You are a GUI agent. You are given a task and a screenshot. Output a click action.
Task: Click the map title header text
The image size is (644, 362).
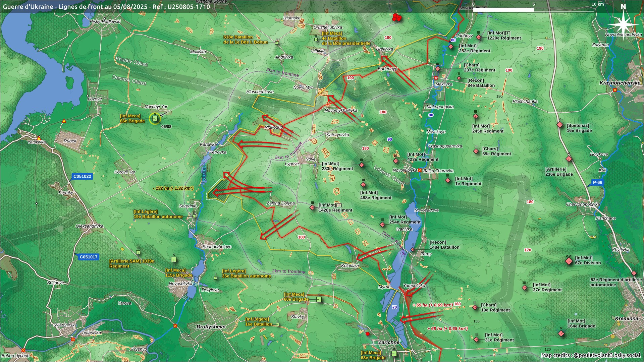click(107, 6)
